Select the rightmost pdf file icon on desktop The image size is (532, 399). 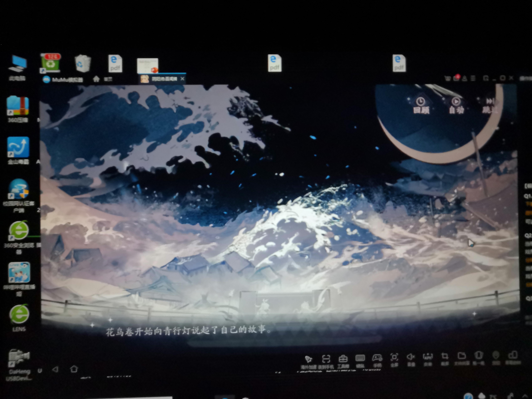click(x=399, y=63)
